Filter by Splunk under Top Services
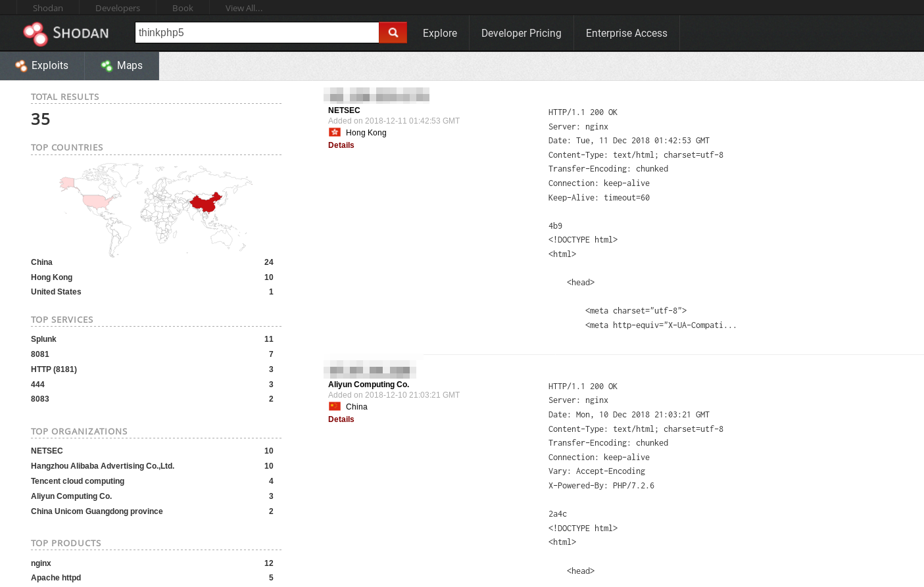Viewport: 924px width, 587px height. click(x=43, y=339)
